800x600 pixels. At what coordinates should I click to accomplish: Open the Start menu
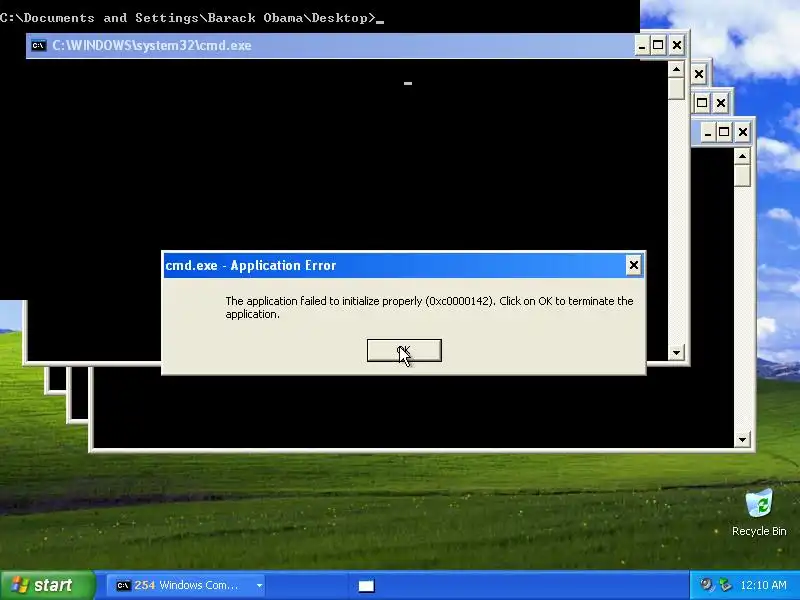tap(47, 585)
